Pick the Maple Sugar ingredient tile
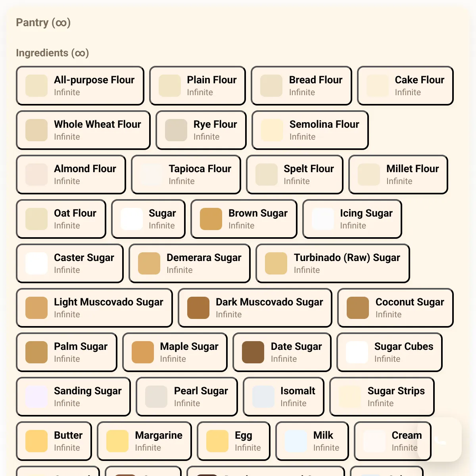 [x=175, y=352]
